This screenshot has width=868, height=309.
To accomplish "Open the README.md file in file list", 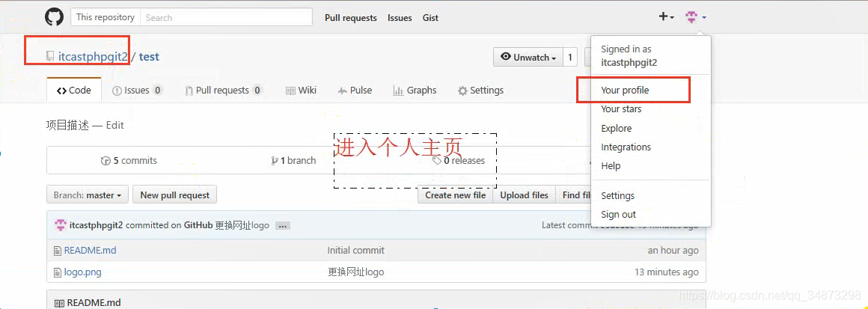I will coord(91,251).
